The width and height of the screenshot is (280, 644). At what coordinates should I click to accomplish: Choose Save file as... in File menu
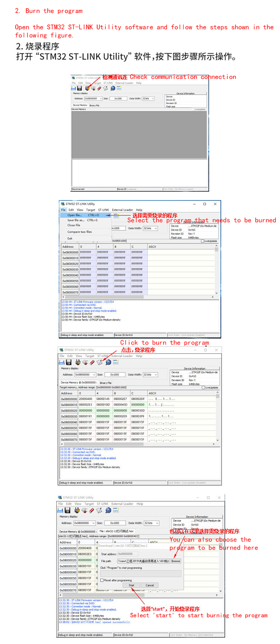point(85,220)
